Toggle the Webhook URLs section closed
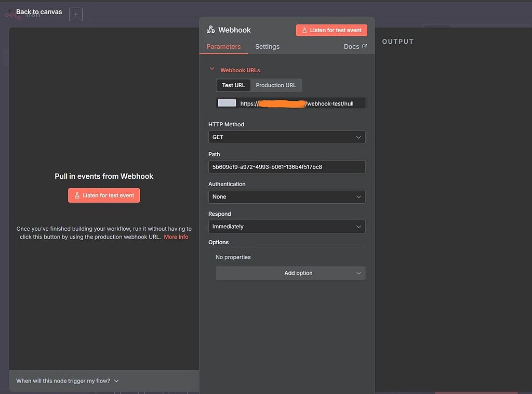The width and height of the screenshot is (532, 394). (x=212, y=68)
